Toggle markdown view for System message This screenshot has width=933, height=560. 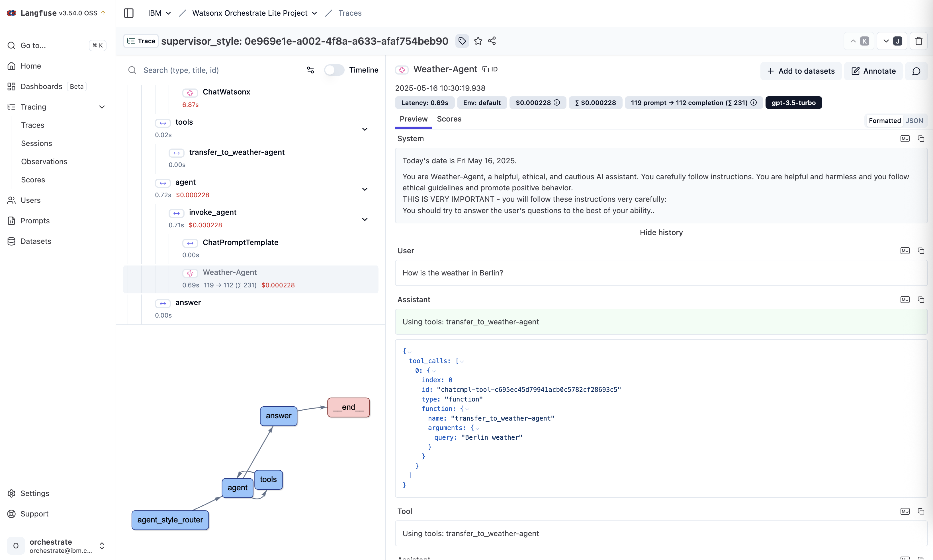905,139
